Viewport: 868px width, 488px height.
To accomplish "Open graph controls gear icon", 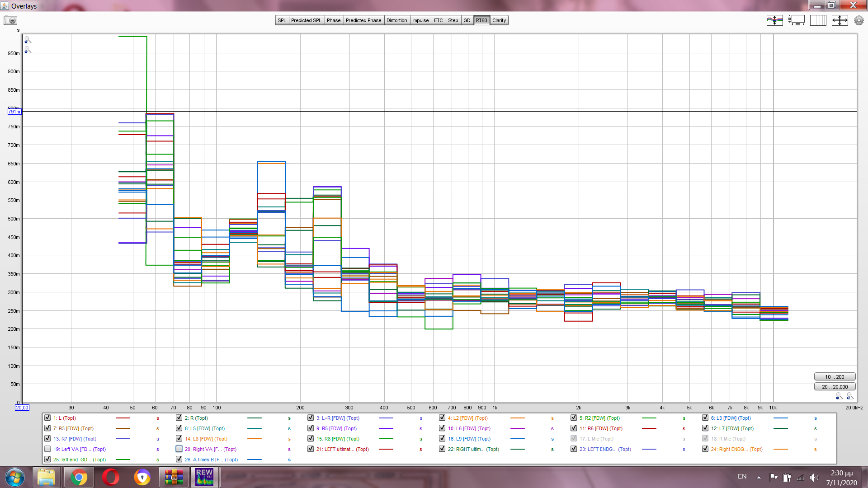I will point(859,20).
